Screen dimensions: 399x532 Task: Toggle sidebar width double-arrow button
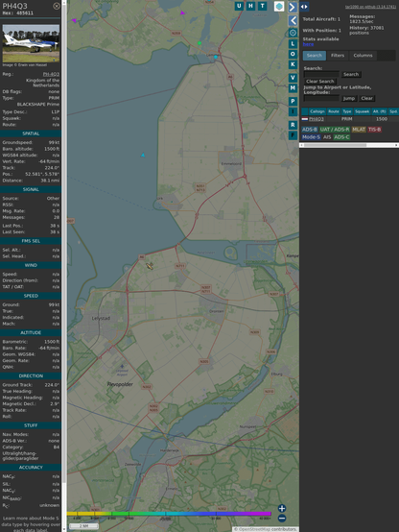tap(304, 7)
